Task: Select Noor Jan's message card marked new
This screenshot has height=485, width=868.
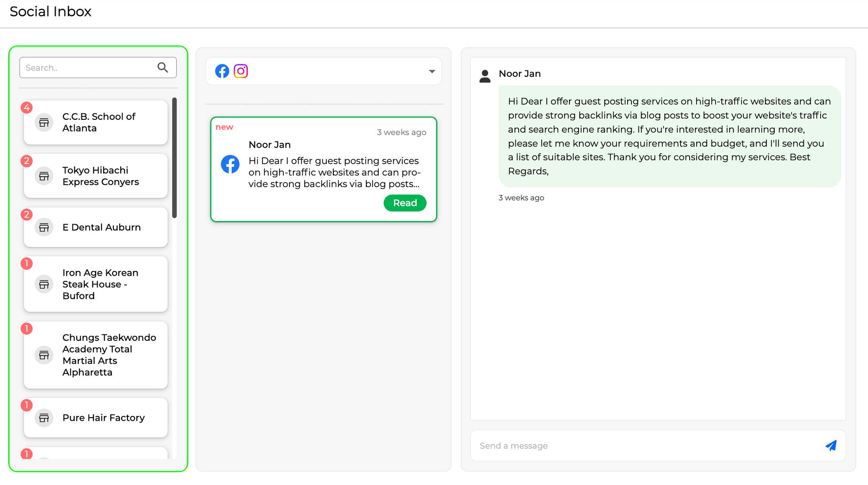Action: [324, 169]
